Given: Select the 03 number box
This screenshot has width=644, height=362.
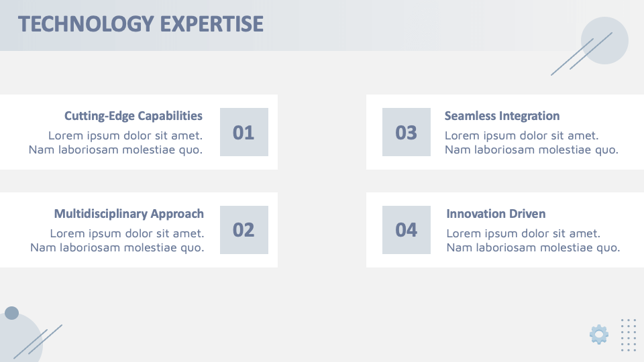Looking at the screenshot, I should 407,132.
